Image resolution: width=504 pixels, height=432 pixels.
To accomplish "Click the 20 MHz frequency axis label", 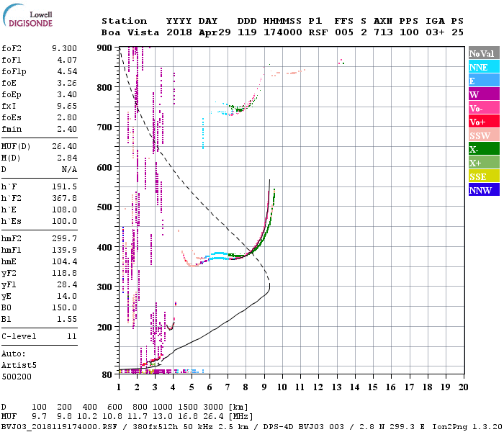I will click(x=463, y=387).
